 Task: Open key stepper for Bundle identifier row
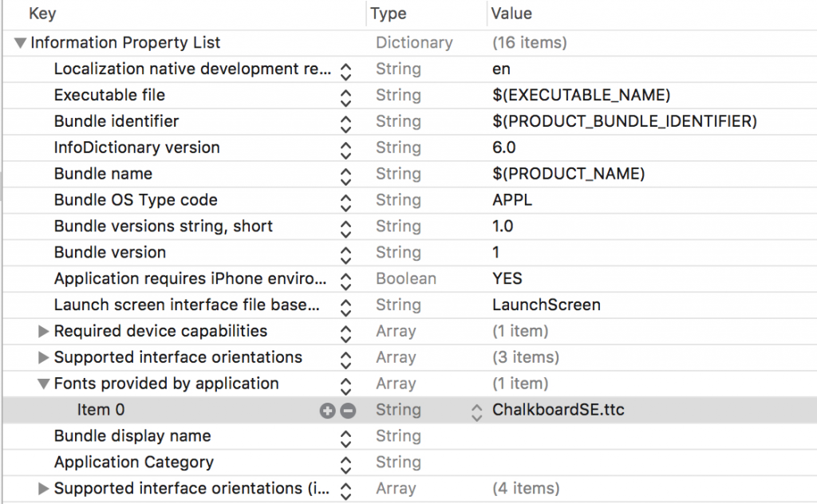click(x=345, y=124)
